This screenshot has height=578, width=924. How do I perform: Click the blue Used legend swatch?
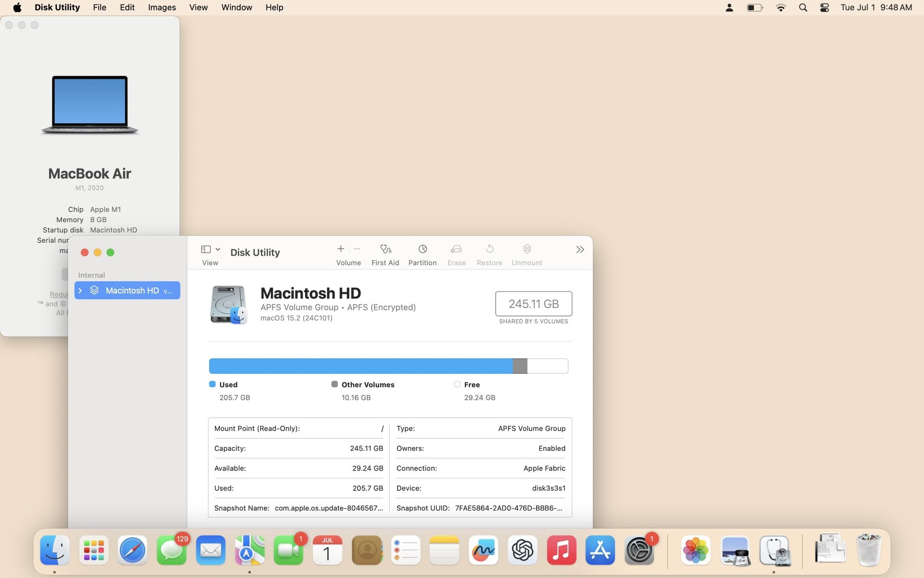212,384
